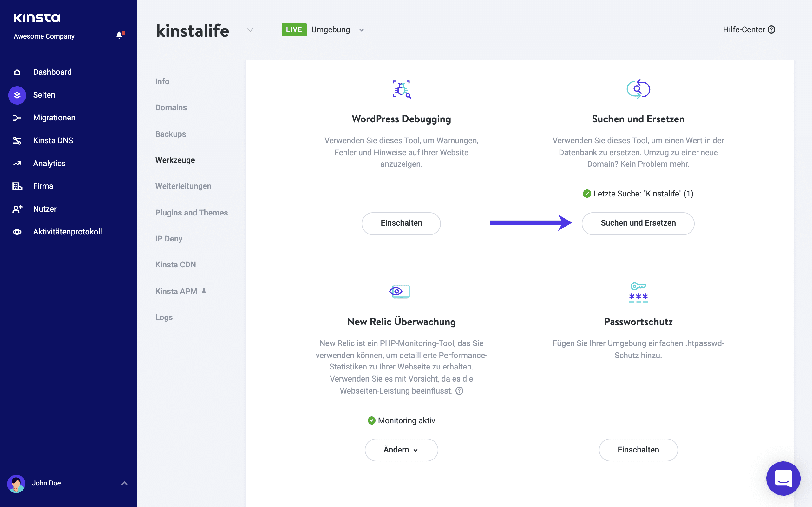Open Kinsta DNS via its sidebar icon
The image size is (812, 507).
(17, 140)
